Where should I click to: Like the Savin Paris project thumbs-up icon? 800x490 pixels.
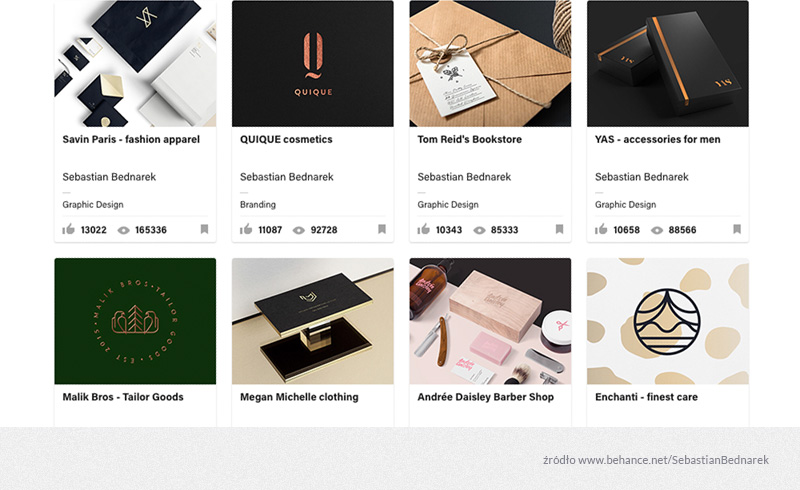(x=68, y=229)
